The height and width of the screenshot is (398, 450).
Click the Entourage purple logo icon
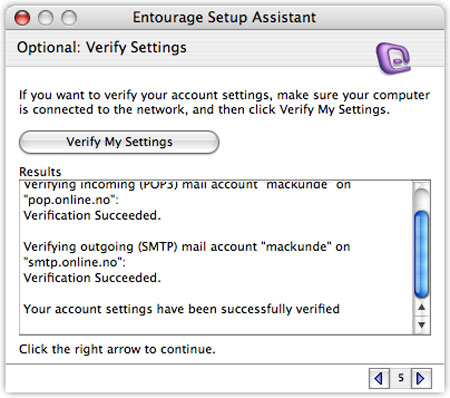[393, 58]
